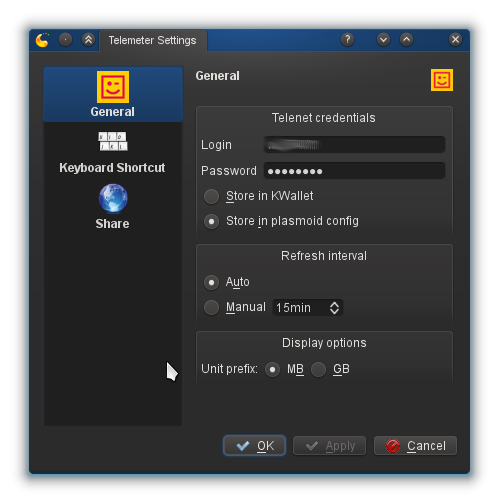Select Store in KWallet option
499x503 pixels.
[211, 196]
